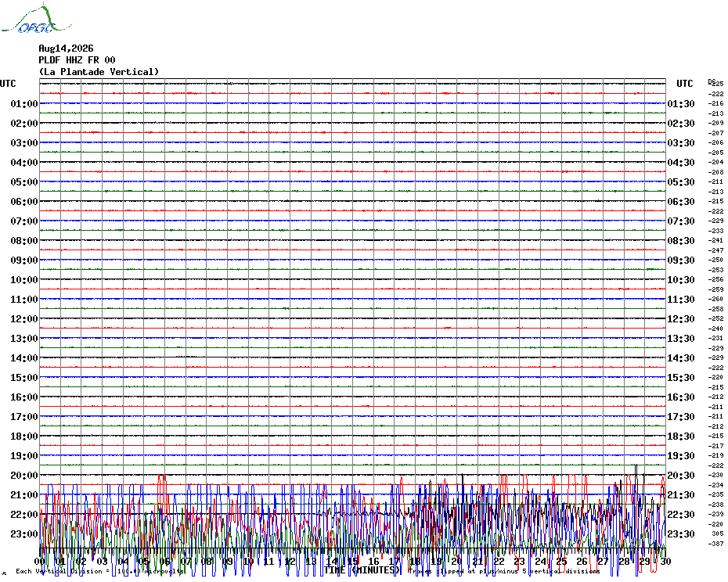Click the 06:30 label on right axis
The height and width of the screenshot is (582, 728).
[681, 201]
